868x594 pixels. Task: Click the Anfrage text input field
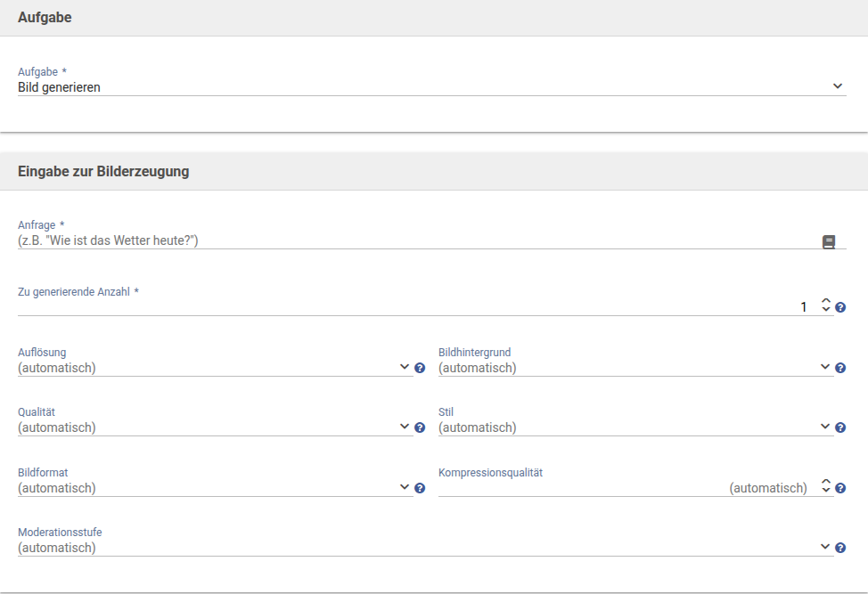point(414,240)
